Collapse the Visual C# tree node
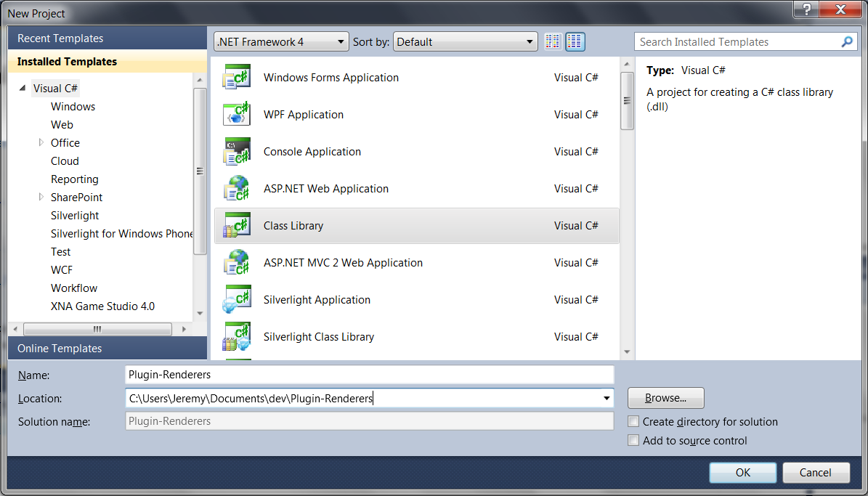 [22, 88]
